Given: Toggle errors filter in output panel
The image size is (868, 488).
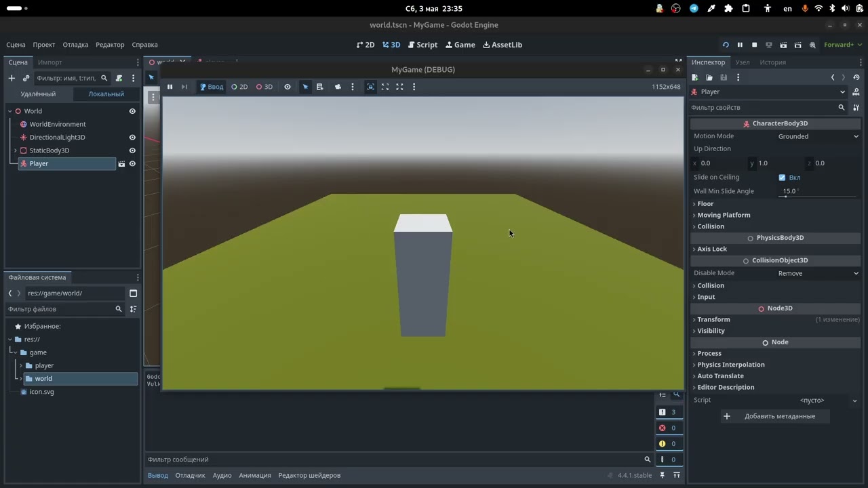Looking at the screenshot, I should pyautogui.click(x=668, y=428).
